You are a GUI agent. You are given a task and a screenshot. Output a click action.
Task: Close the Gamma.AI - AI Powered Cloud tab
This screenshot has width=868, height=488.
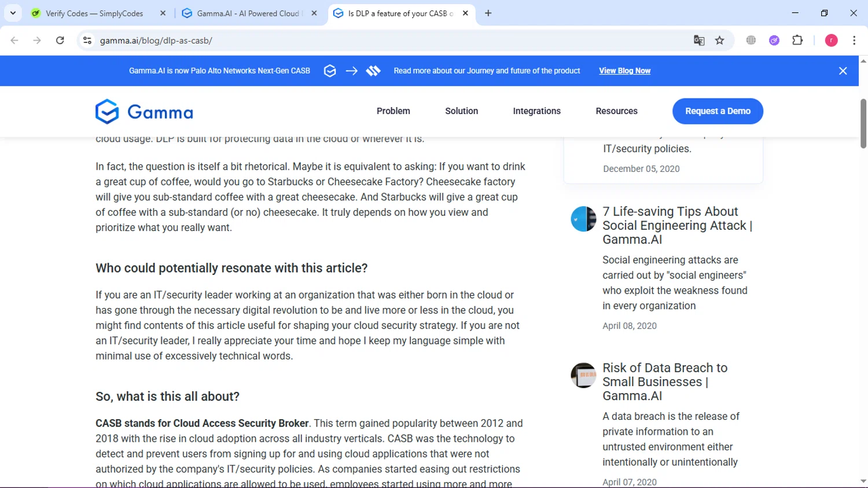[314, 13]
